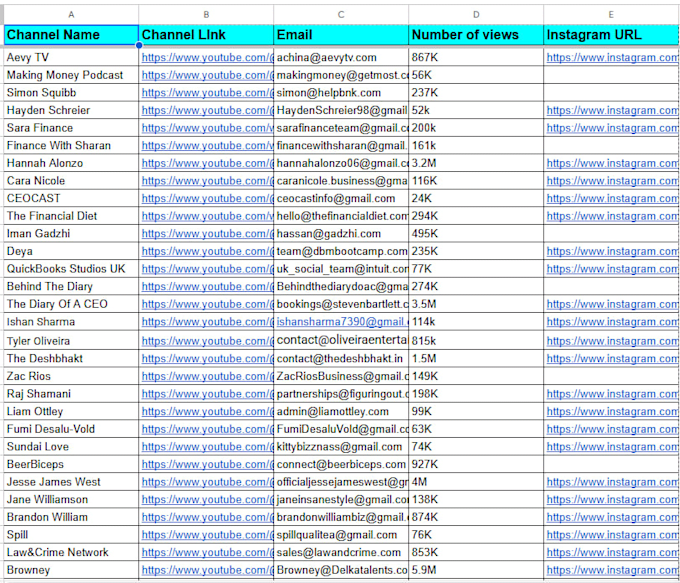Click the blue selection fill handle dot
The image size is (680, 583).
139,45
